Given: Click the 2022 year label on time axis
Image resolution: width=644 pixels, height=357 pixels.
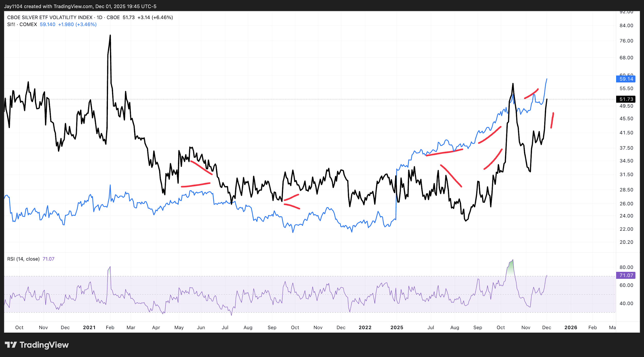Looking at the screenshot, I should (365, 327).
